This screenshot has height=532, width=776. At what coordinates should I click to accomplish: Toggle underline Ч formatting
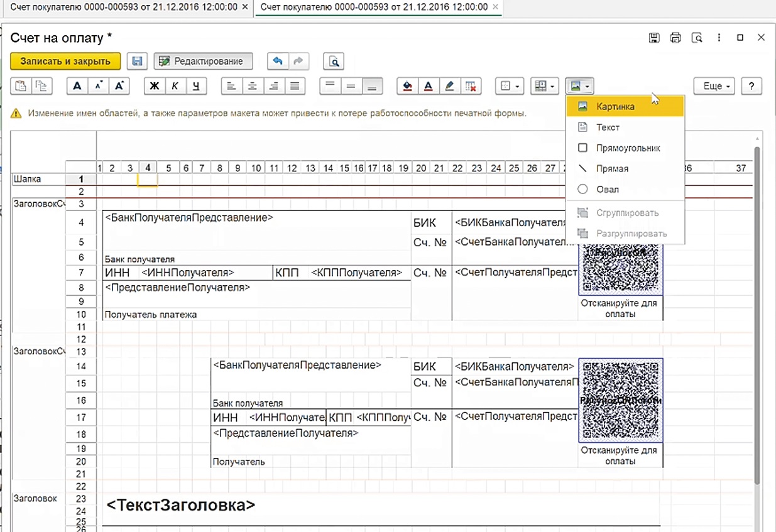click(196, 86)
